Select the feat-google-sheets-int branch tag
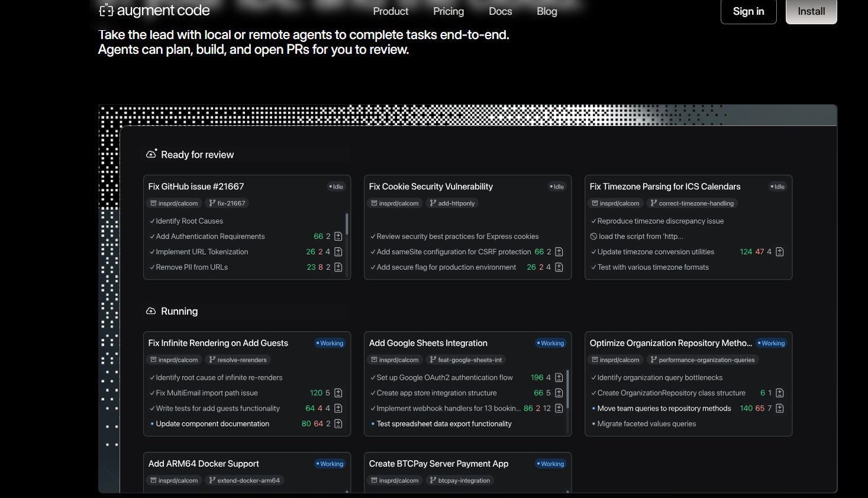Screen dimensions: 868x498 coord(466,360)
